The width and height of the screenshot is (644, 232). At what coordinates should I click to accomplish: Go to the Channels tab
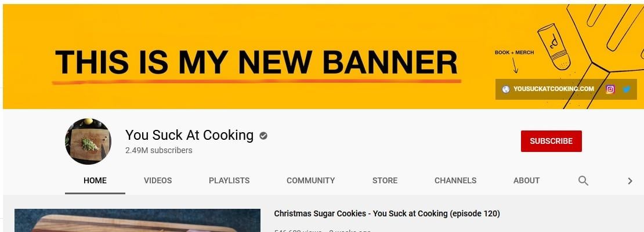pyautogui.click(x=455, y=181)
